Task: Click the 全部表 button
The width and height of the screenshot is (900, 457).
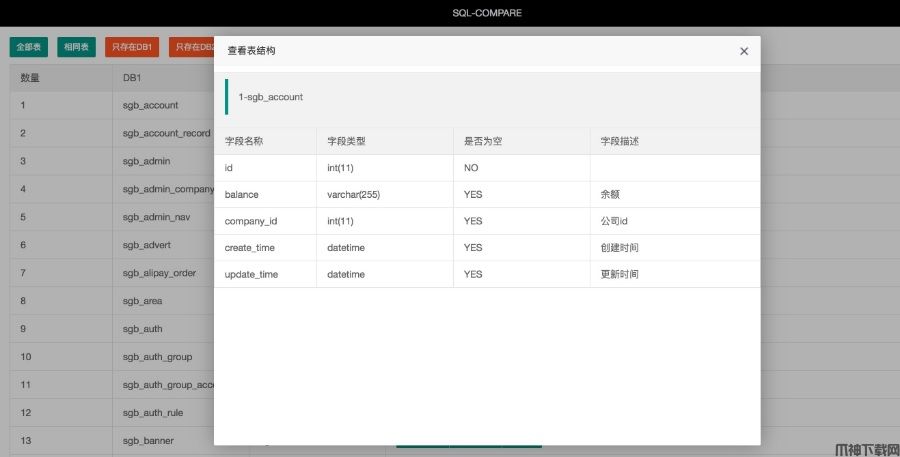Action: (x=29, y=47)
